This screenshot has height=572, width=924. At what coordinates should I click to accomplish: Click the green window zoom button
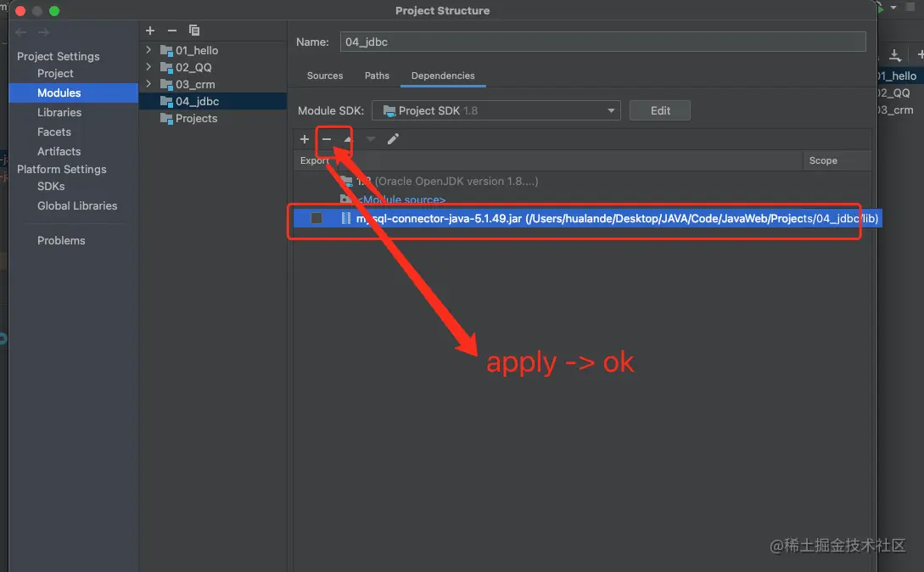54,11
